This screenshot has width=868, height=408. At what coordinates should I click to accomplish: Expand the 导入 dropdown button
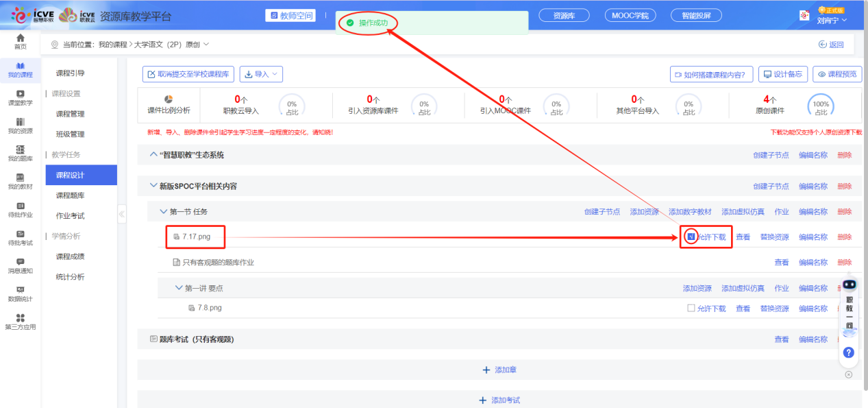(x=261, y=74)
